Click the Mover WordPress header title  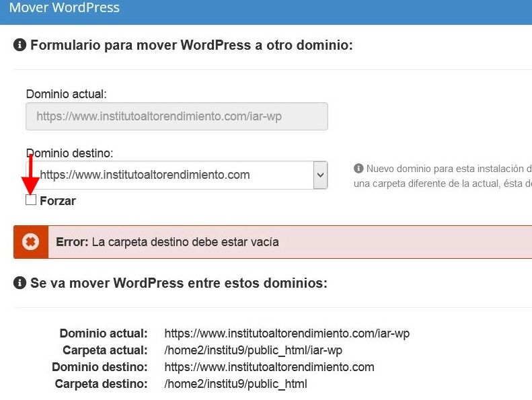click(x=65, y=7)
